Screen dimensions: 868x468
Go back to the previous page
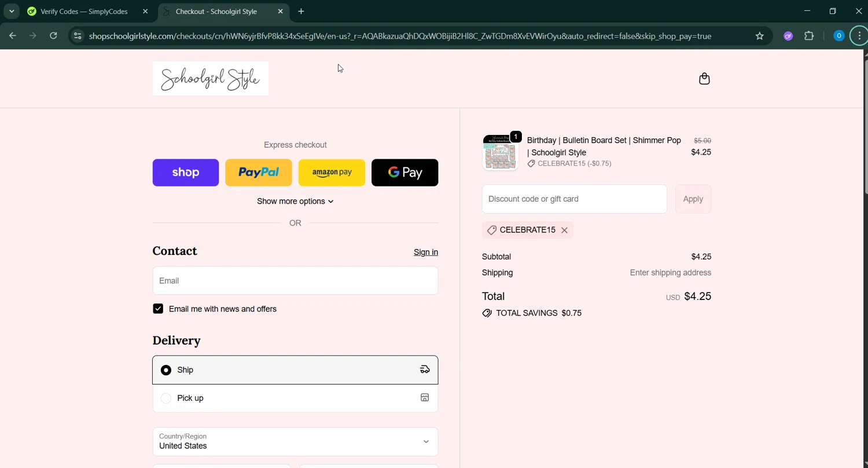[13, 36]
